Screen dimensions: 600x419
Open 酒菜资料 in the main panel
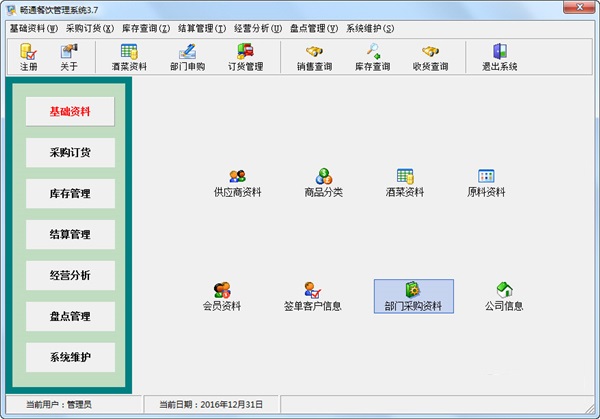coord(405,183)
